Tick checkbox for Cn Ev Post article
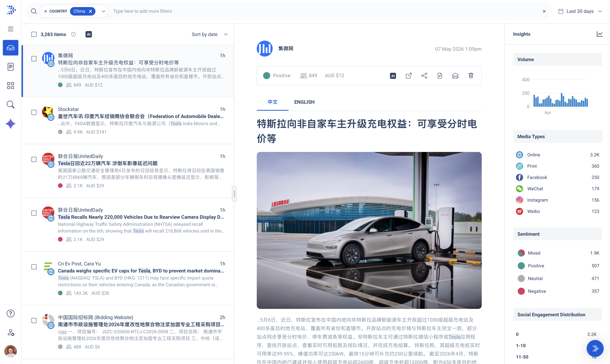 [34, 267]
